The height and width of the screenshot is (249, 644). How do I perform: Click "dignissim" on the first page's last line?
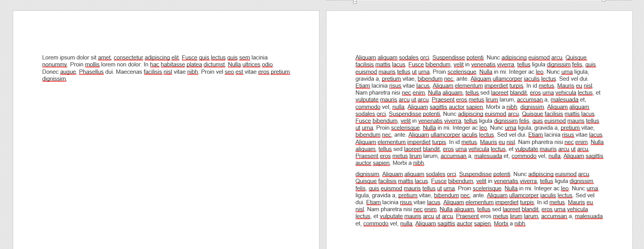(54, 79)
